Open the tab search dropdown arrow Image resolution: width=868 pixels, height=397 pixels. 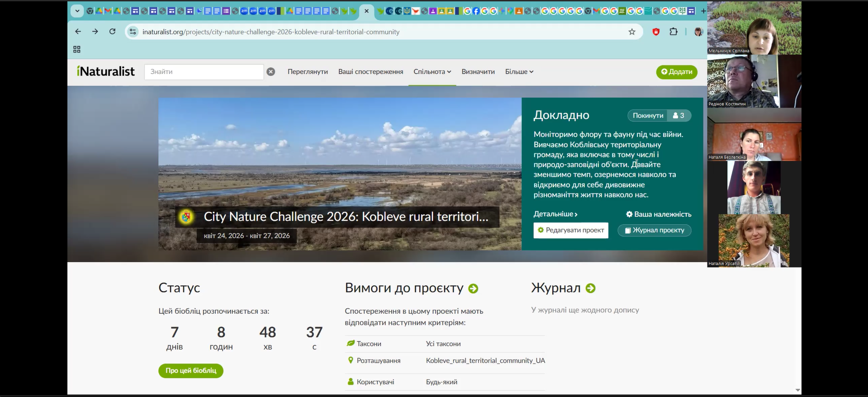[77, 11]
